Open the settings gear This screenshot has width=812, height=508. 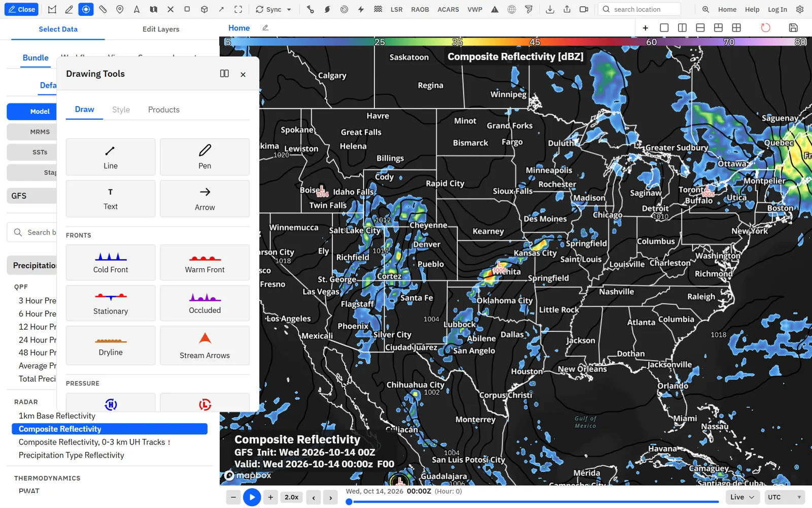pyautogui.click(x=800, y=9)
